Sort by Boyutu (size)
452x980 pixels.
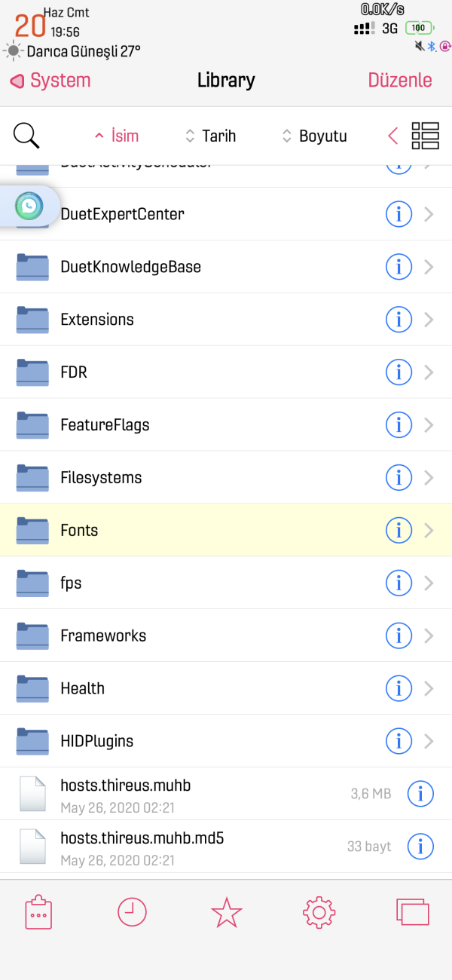315,136
